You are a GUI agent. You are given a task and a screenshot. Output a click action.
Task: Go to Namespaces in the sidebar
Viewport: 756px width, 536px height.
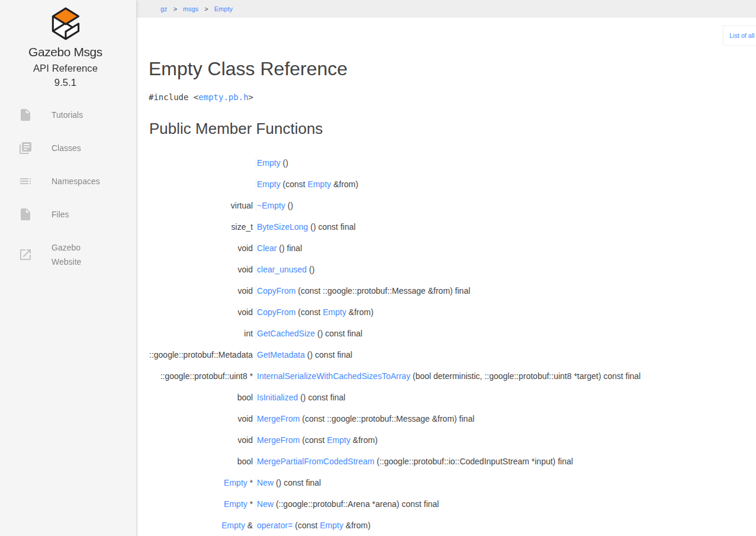coord(75,181)
